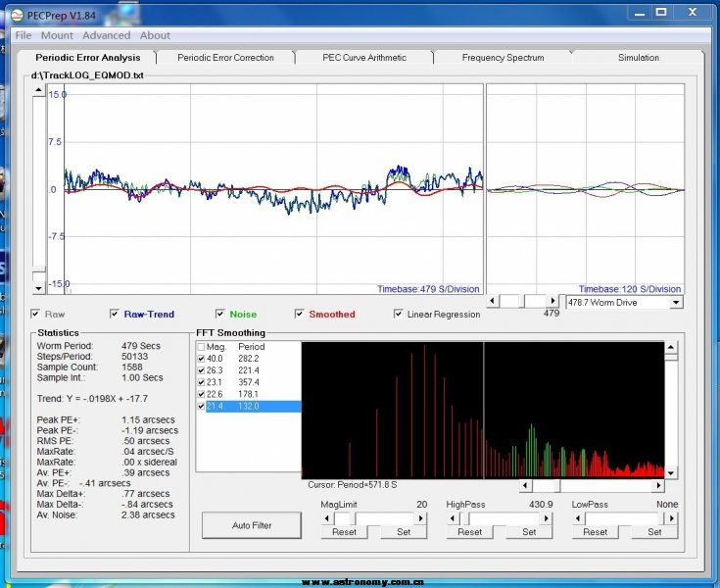Toggle the Smoothed checkbox
The width and height of the screenshot is (720, 588).
(x=300, y=314)
